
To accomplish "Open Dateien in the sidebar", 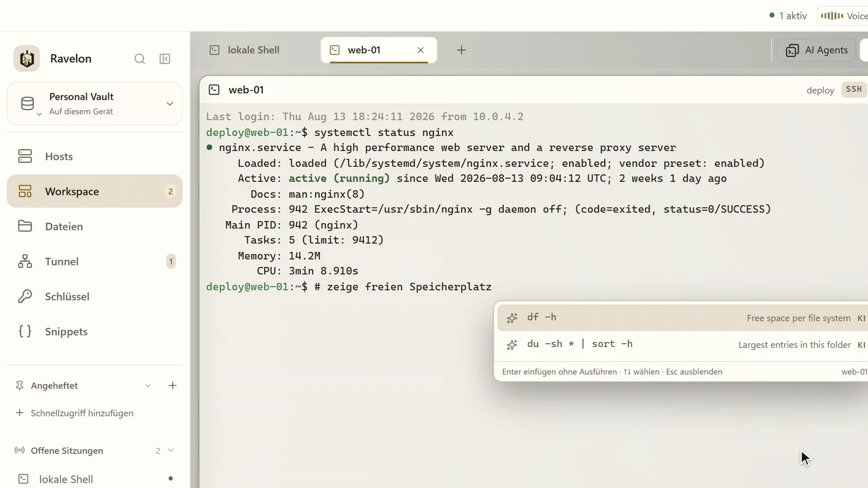I will pos(95,226).
